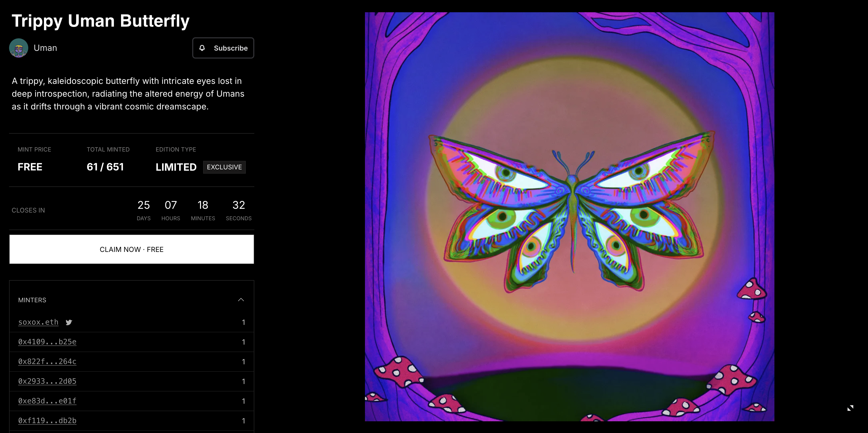This screenshot has height=433, width=868.
Task: Click the Minters section header
Action: (32, 300)
